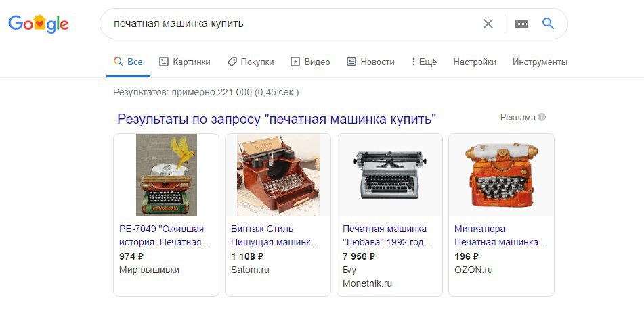Open the Видео tab
The image size is (644, 309).
[x=310, y=62]
